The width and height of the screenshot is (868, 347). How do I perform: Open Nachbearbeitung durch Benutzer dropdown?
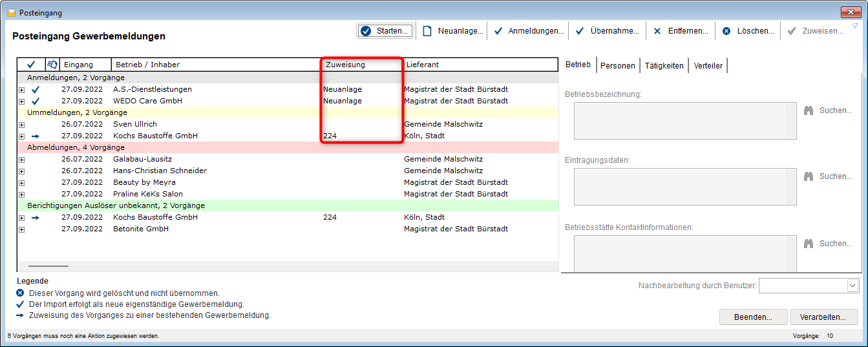pos(851,286)
